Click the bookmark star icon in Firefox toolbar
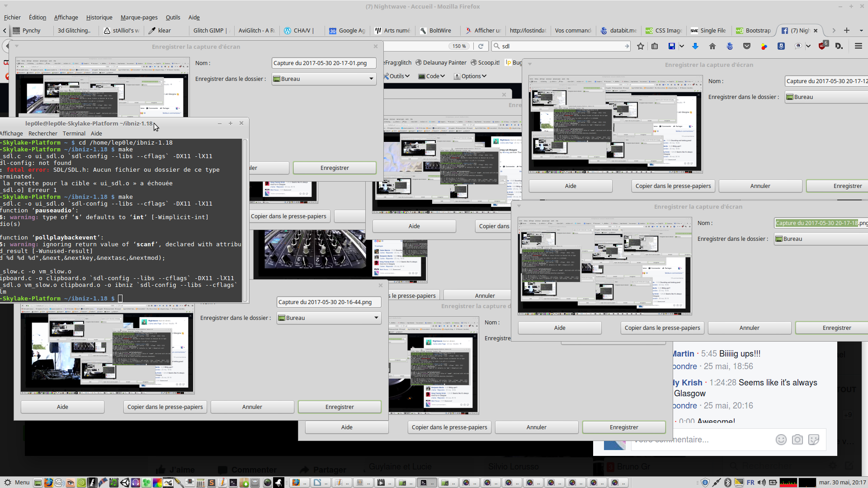The height and width of the screenshot is (488, 868). (x=640, y=46)
